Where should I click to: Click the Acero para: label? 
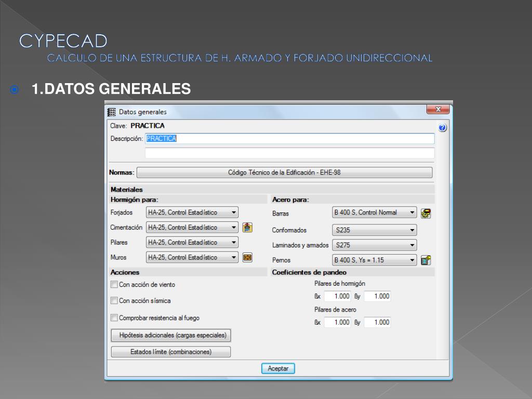click(x=290, y=200)
